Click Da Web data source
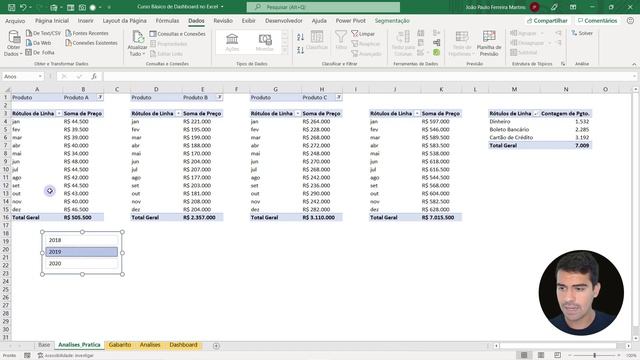 click(x=38, y=42)
